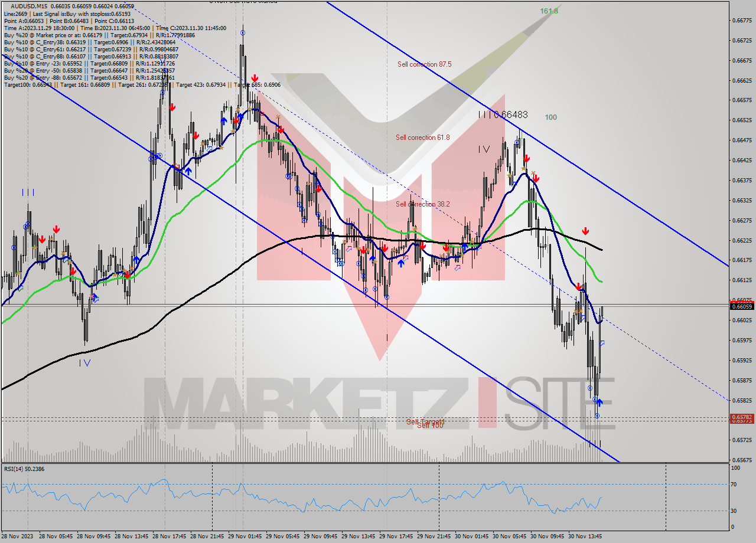Select red down arrow beside Sell correction 87.5 peak
Viewport: 756px width, 543px height.
[255, 78]
